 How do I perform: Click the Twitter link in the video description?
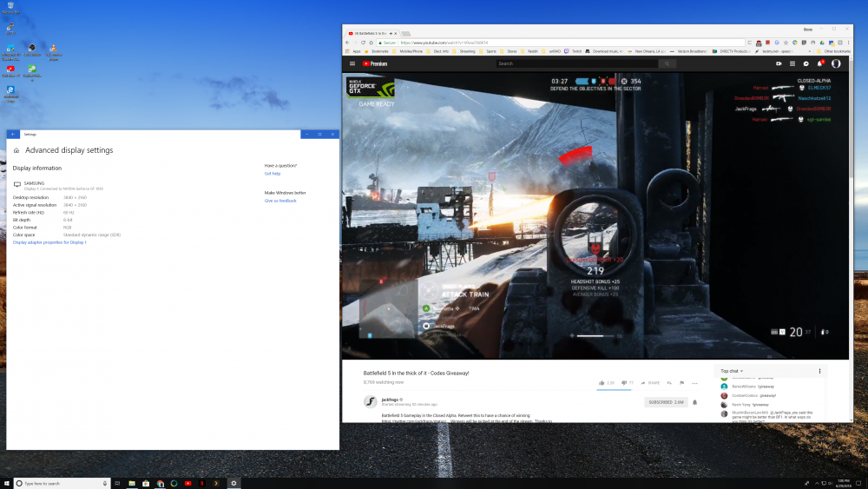click(x=414, y=421)
